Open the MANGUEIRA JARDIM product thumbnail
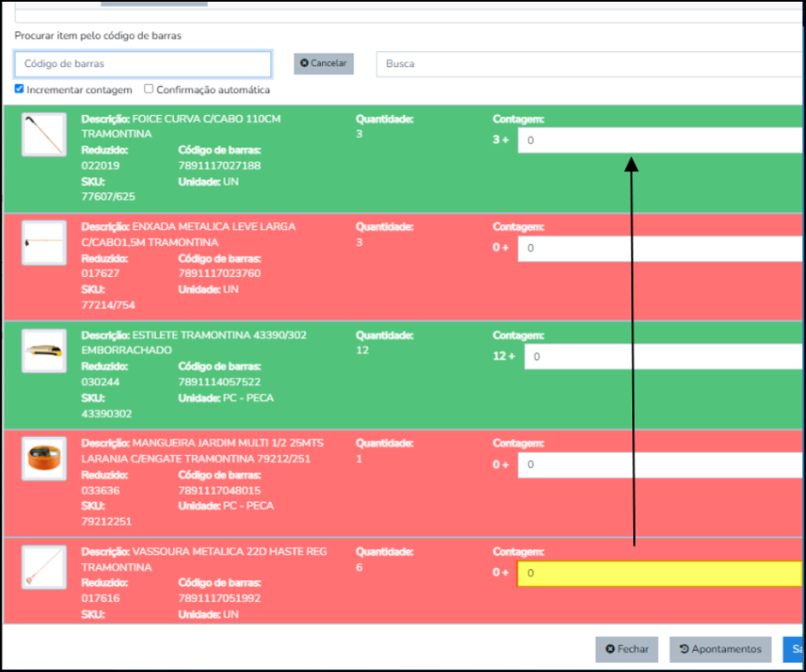Image resolution: width=806 pixels, height=672 pixels. [x=44, y=459]
